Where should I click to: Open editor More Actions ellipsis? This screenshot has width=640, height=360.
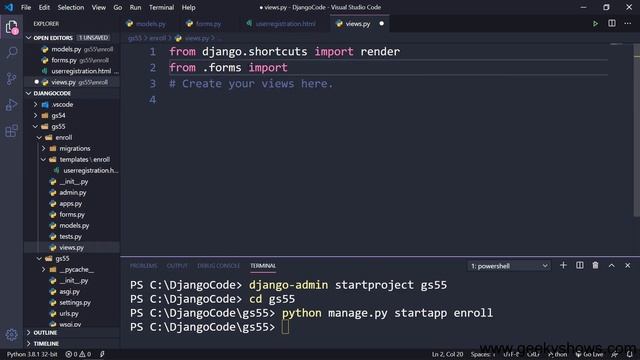click(627, 24)
